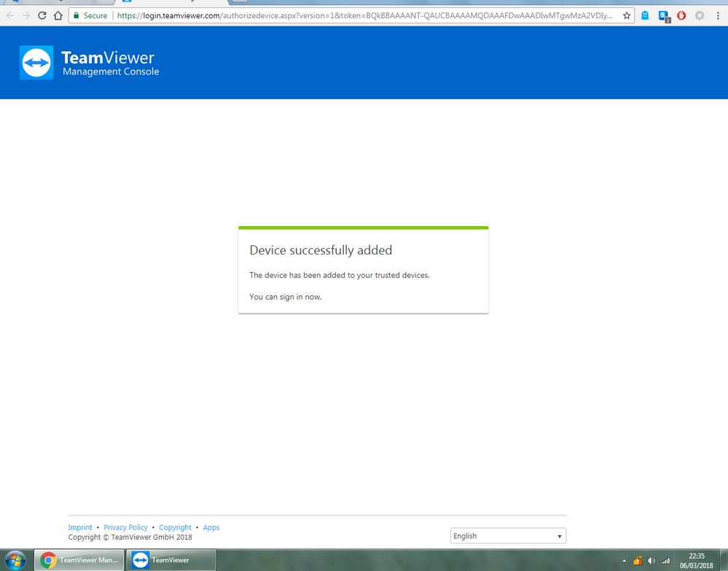Open the blue S extension with badge
Viewport: 728px width, 571px height.
pyautogui.click(x=664, y=16)
